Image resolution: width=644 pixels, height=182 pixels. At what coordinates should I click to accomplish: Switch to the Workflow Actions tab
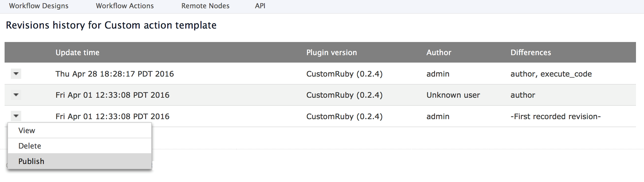(125, 6)
